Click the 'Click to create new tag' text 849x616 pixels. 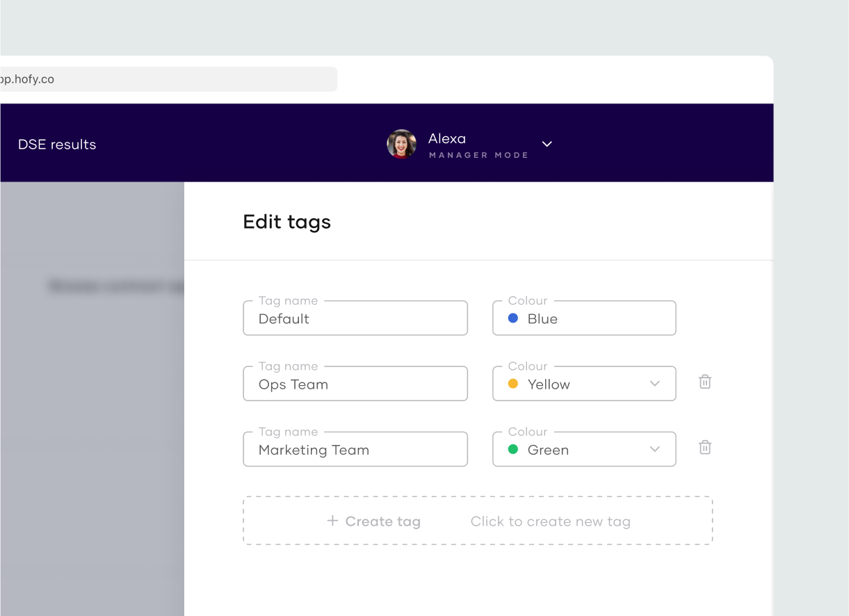[x=550, y=521]
